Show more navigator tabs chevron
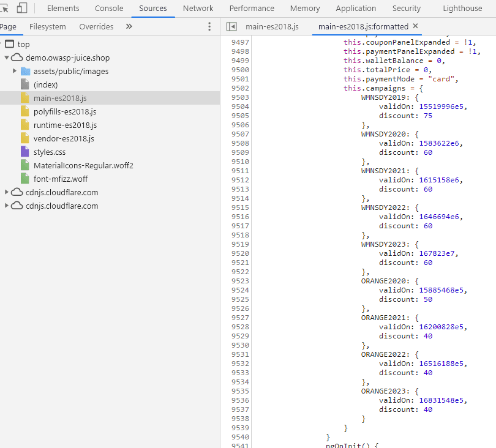The width and height of the screenshot is (496, 448). click(x=129, y=26)
